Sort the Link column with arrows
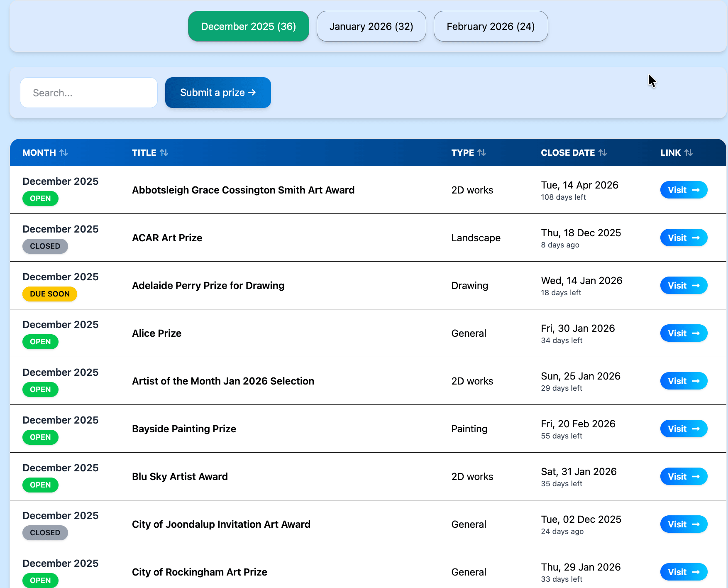 click(x=689, y=153)
